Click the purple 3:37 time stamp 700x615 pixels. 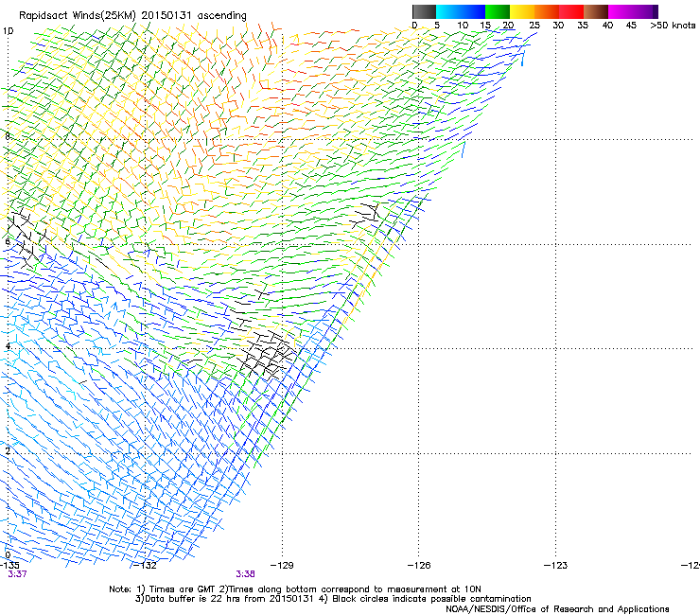coord(17,574)
